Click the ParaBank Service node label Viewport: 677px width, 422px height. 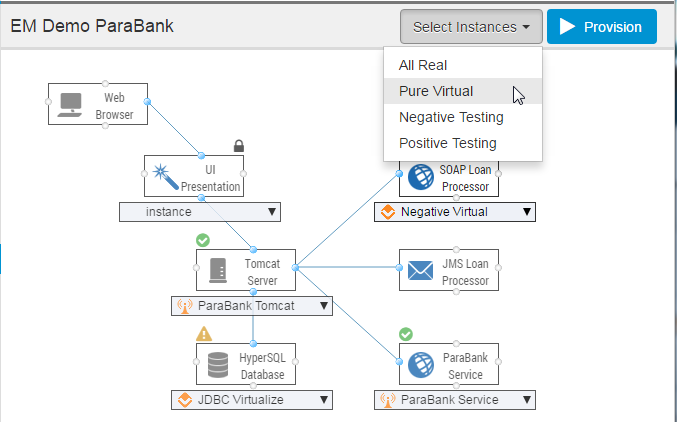coord(465,366)
